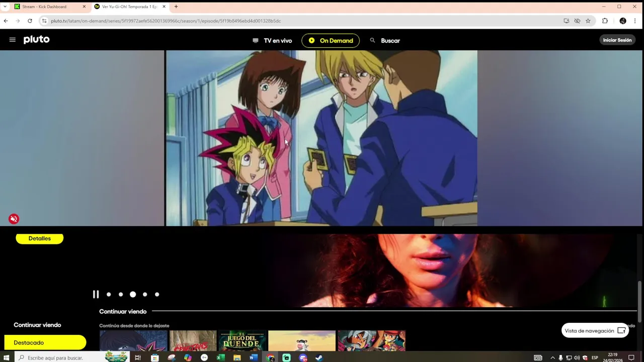Bookmark this page with the star

click(x=588, y=21)
